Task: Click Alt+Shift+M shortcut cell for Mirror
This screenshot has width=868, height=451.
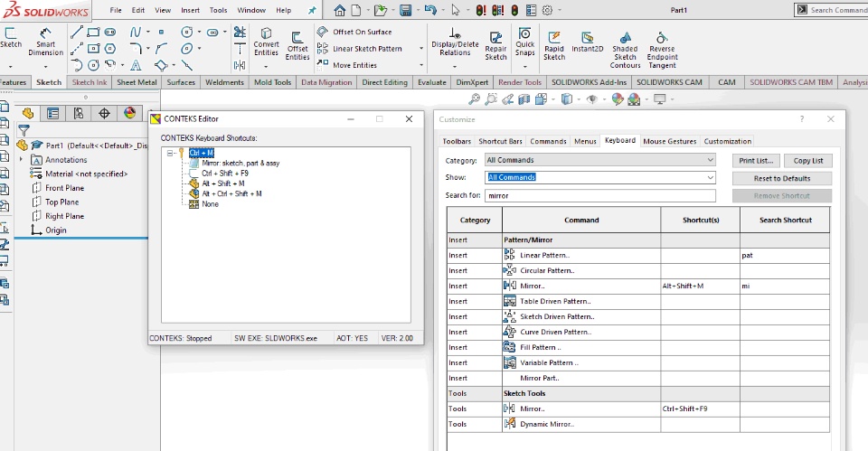Action: click(x=700, y=287)
